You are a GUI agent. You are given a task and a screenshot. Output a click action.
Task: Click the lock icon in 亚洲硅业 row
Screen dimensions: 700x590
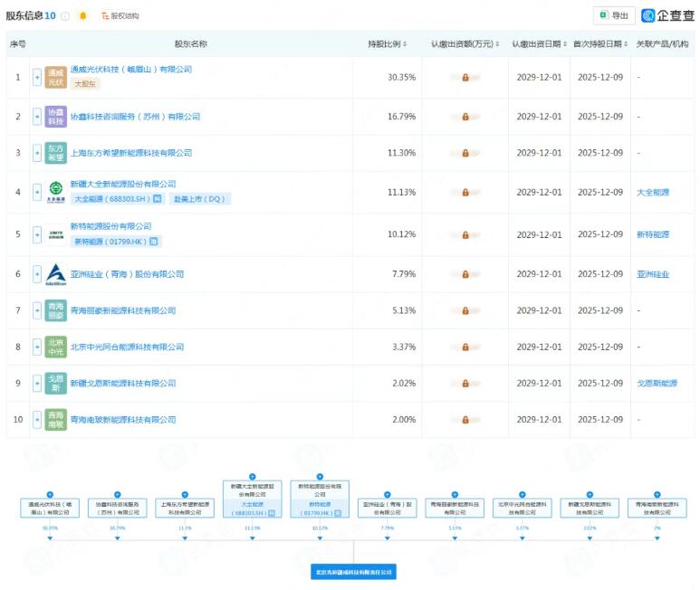point(465,274)
